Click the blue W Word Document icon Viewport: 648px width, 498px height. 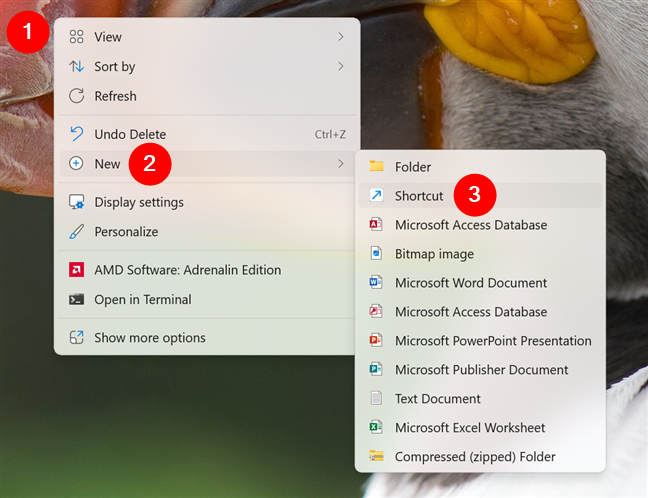tap(376, 282)
